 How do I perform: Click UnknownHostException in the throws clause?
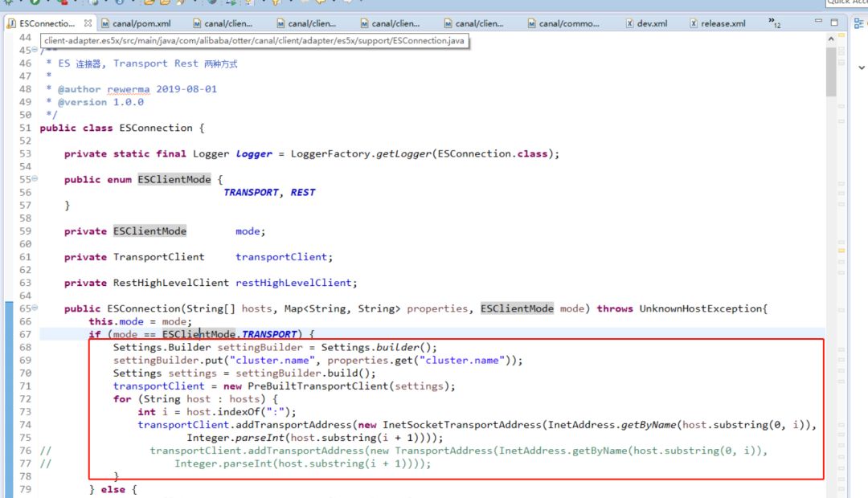(x=700, y=308)
